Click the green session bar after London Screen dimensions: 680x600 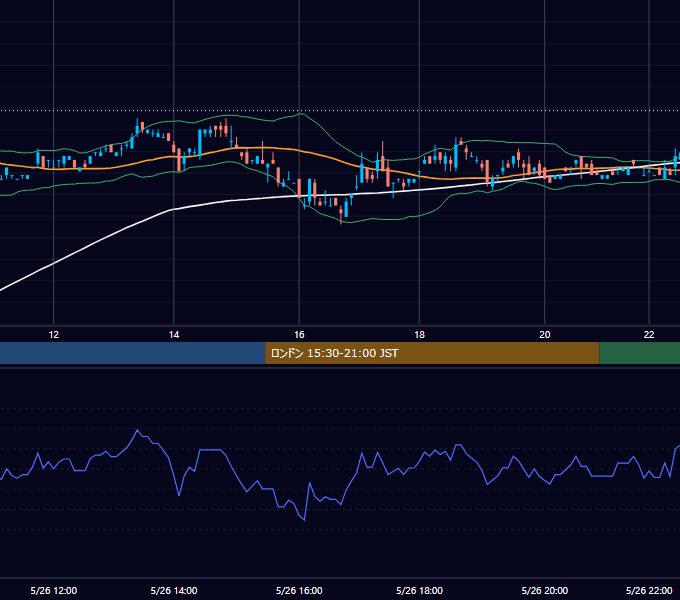pyautogui.click(x=640, y=353)
